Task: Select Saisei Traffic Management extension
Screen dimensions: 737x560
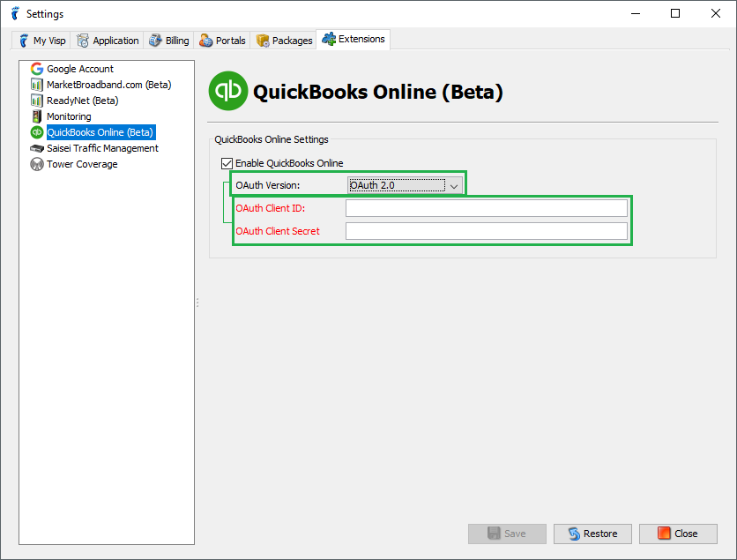Action: coord(102,148)
